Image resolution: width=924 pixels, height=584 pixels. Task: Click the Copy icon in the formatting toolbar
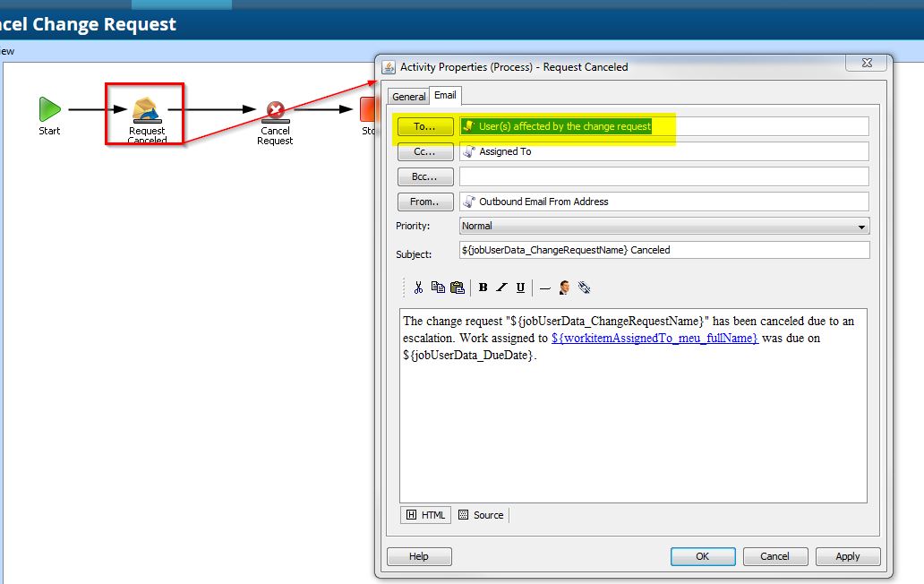tap(439, 288)
